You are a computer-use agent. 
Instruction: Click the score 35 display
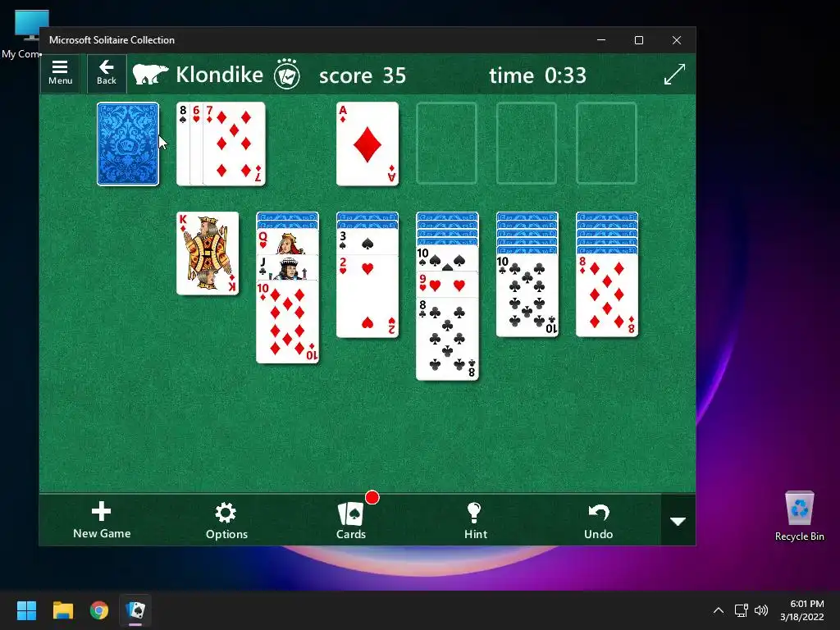pos(363,75)
